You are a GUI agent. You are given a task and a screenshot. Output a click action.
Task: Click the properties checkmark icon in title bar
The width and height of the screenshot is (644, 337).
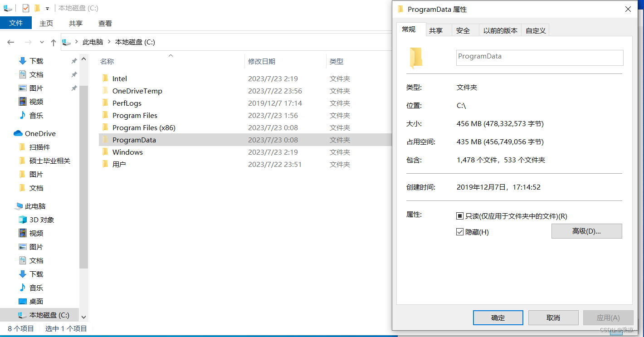click(x=26, y=8)
